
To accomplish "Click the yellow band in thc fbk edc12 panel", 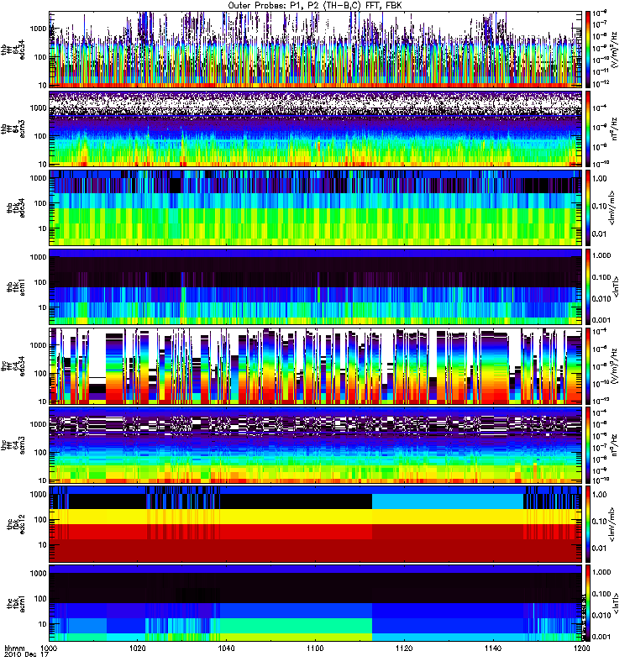I will click(x=316, y=517).
